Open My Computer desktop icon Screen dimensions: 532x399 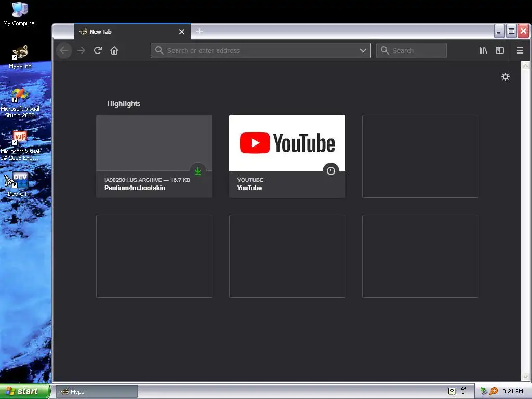point(20,14)
